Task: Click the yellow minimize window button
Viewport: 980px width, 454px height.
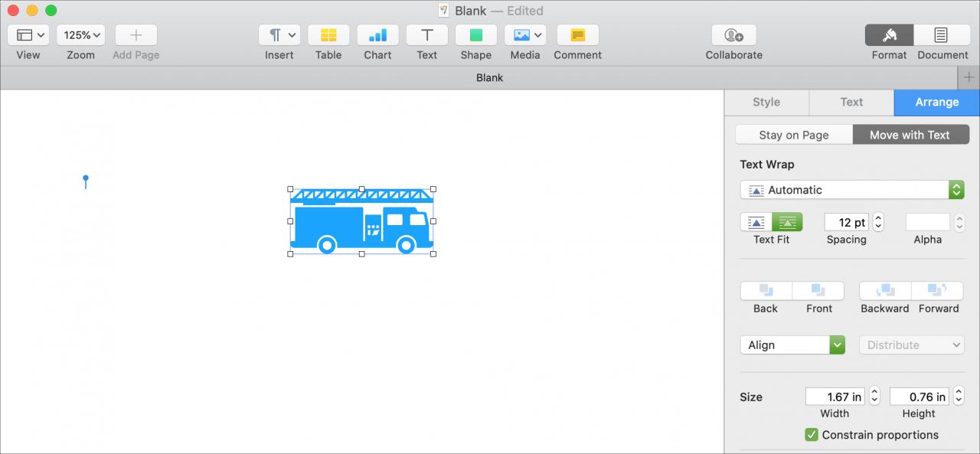Action: click(x=32, y=11)
